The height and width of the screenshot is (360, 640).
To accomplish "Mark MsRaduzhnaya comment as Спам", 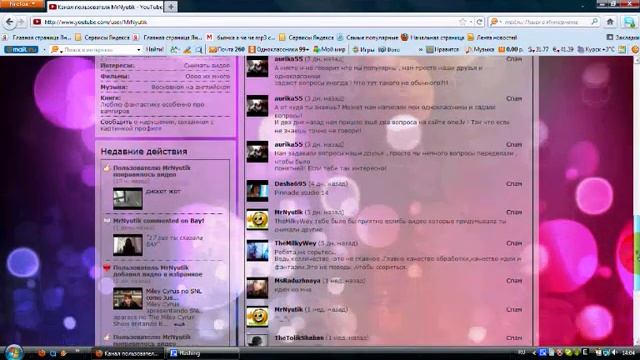I will [514, 281].
